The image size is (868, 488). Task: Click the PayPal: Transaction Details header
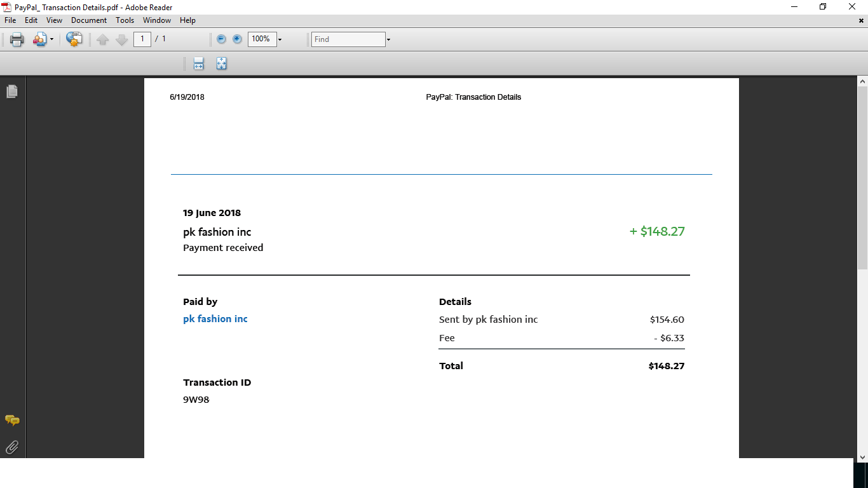click(473, 97)
